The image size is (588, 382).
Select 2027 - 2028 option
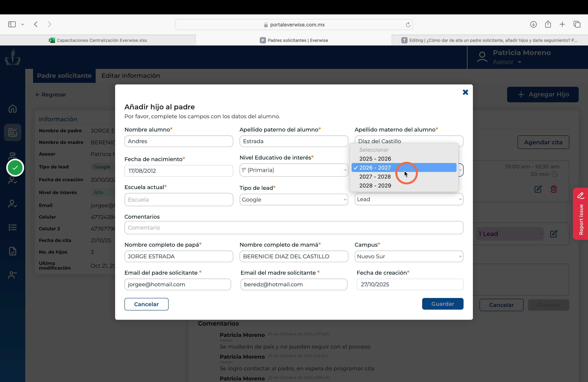(x=404, y=176)
